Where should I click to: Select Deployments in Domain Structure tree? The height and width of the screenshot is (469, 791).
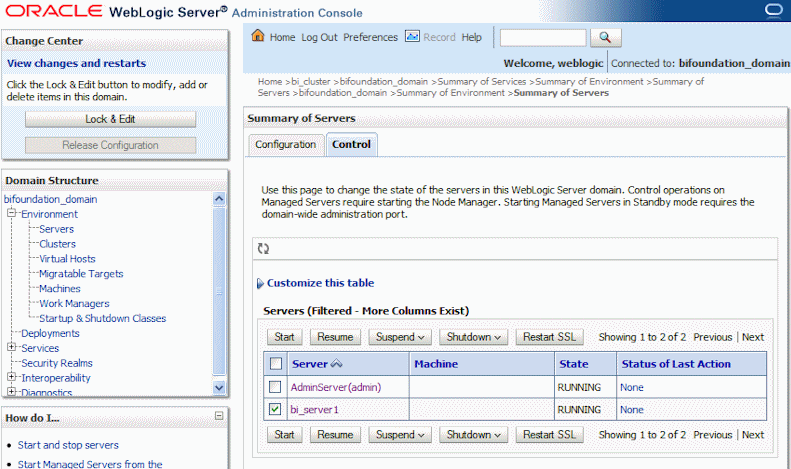point(50,333)
